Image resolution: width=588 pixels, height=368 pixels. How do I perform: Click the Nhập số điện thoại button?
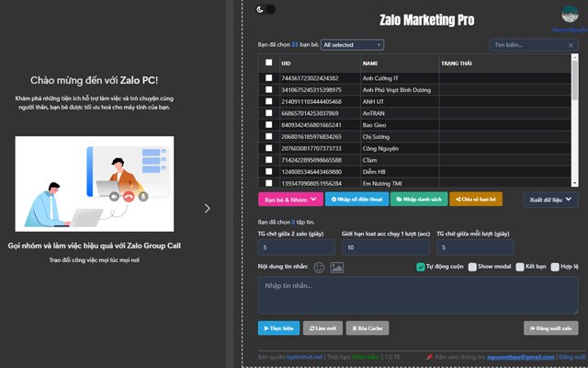click(356, 200)
